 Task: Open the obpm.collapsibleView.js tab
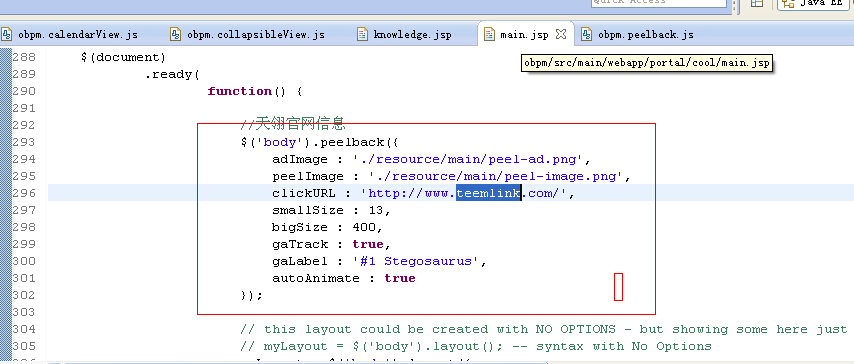pyautogui.click(x=255, y=35)
